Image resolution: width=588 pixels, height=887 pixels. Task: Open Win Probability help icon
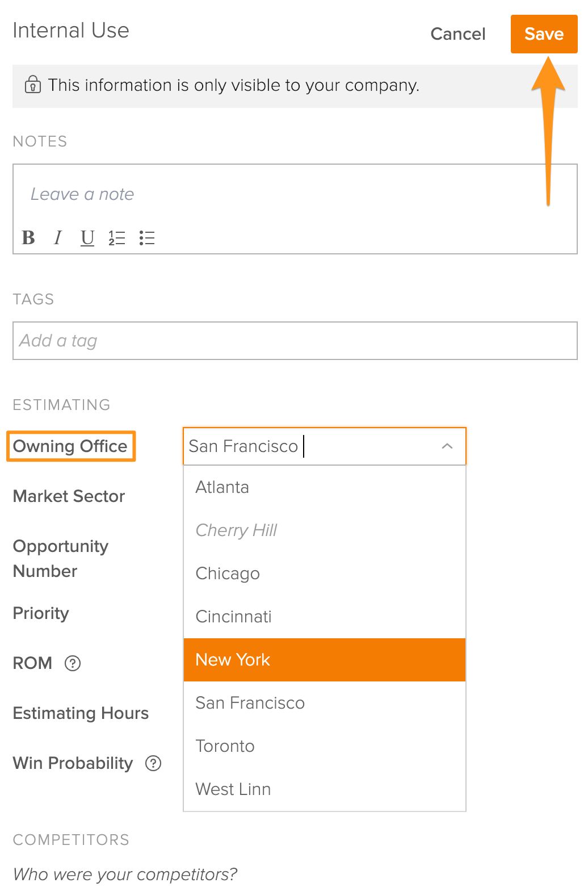(153, 763)
